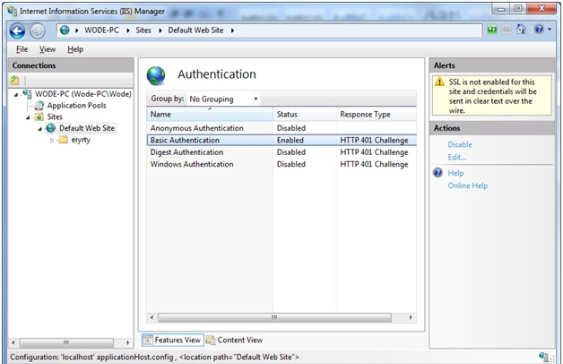Click left arrow of authentication list scrollbar
This screenshot has height=364, width=563.
tap(152, 318)
